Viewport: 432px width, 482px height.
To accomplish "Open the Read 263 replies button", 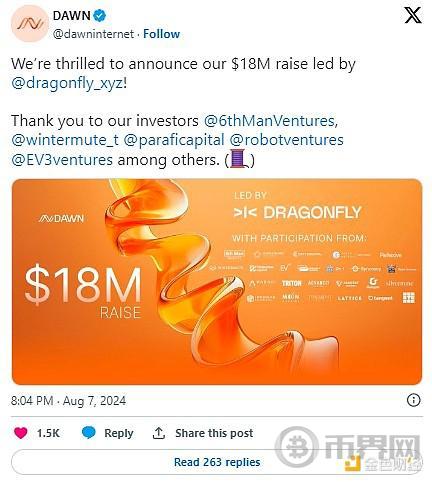I will 217,462.
